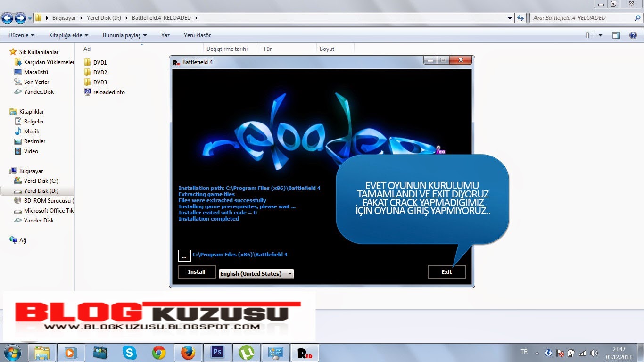Click the network signal tray icon
Image resolution: width=644 pixels, height=362 pixels.
coord(583,353)
